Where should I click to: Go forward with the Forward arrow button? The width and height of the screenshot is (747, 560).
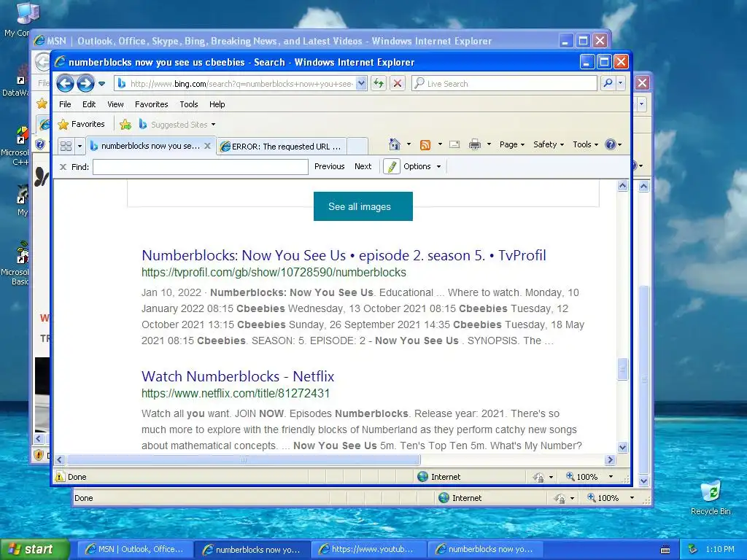pos(86,84)
